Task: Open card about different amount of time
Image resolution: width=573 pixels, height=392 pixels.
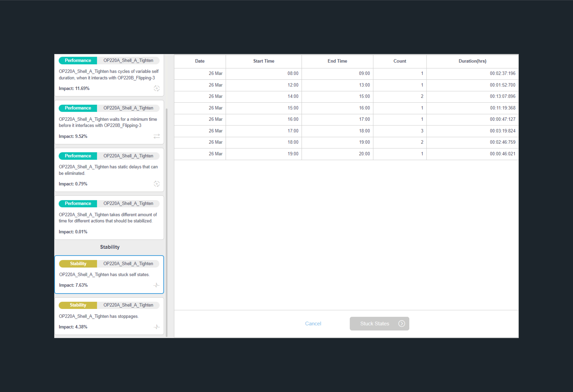Action: point(109,218)
